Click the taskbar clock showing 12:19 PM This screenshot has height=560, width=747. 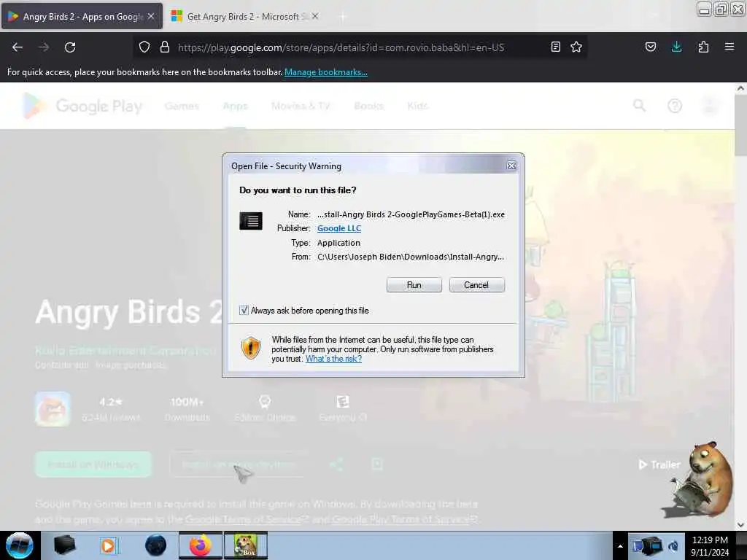(710, 545)
